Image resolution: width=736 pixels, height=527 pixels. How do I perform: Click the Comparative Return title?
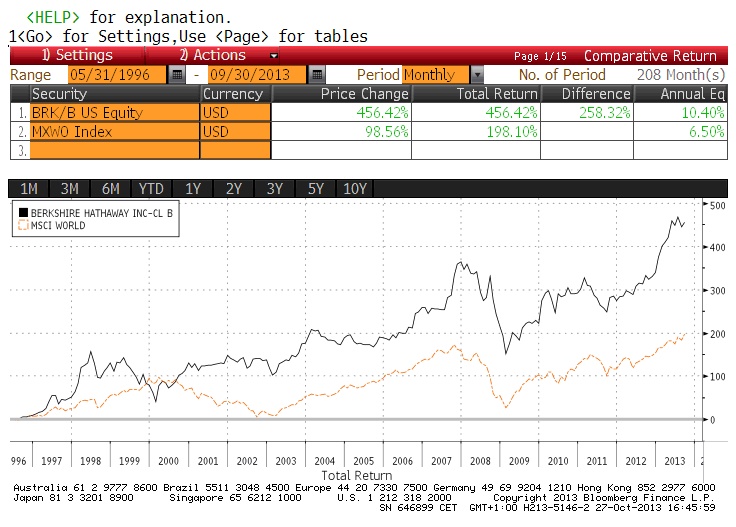650,56
